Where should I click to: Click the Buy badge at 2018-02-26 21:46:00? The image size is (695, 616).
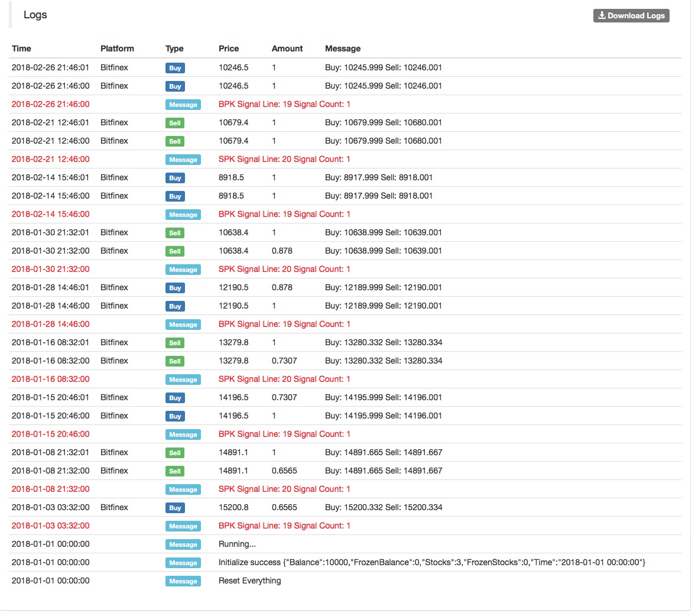175,86
